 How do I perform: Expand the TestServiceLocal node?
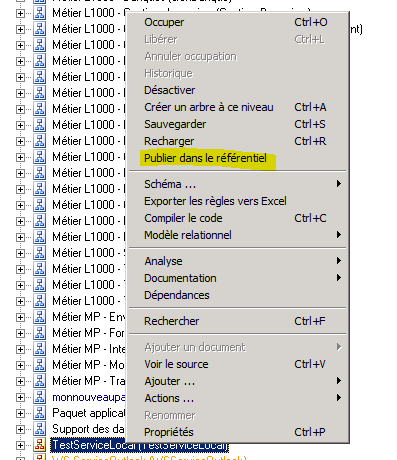20,445
